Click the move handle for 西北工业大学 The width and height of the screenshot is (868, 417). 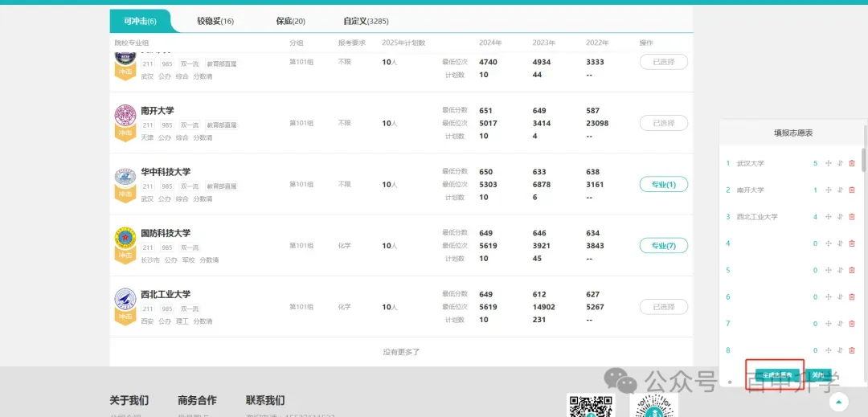coord(829,217)
